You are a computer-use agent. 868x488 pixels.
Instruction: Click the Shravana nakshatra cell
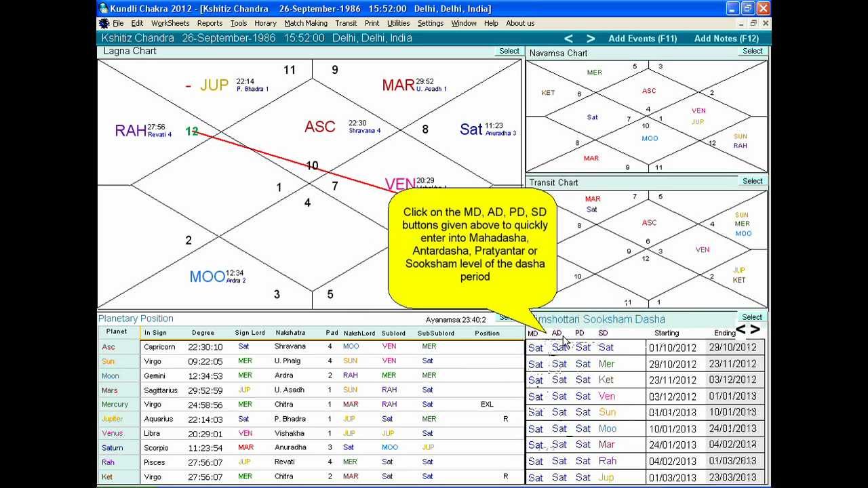tap(290, 346)
